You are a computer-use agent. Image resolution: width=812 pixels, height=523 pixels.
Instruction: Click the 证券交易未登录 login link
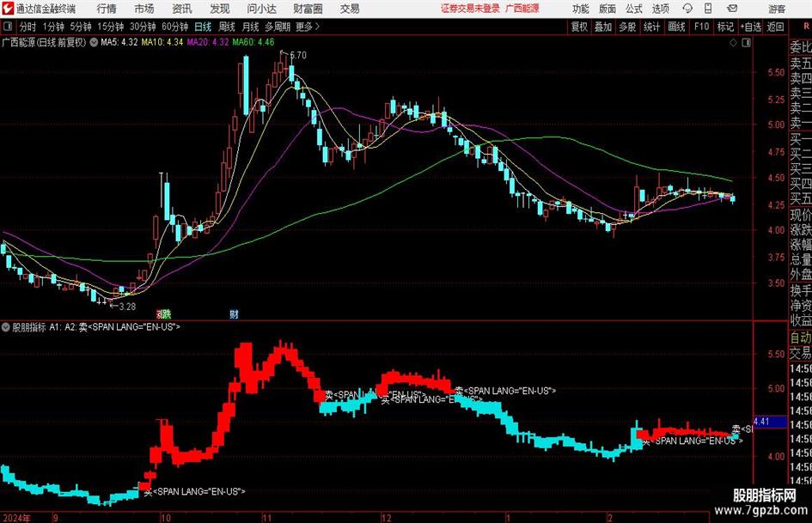point(470,9)
